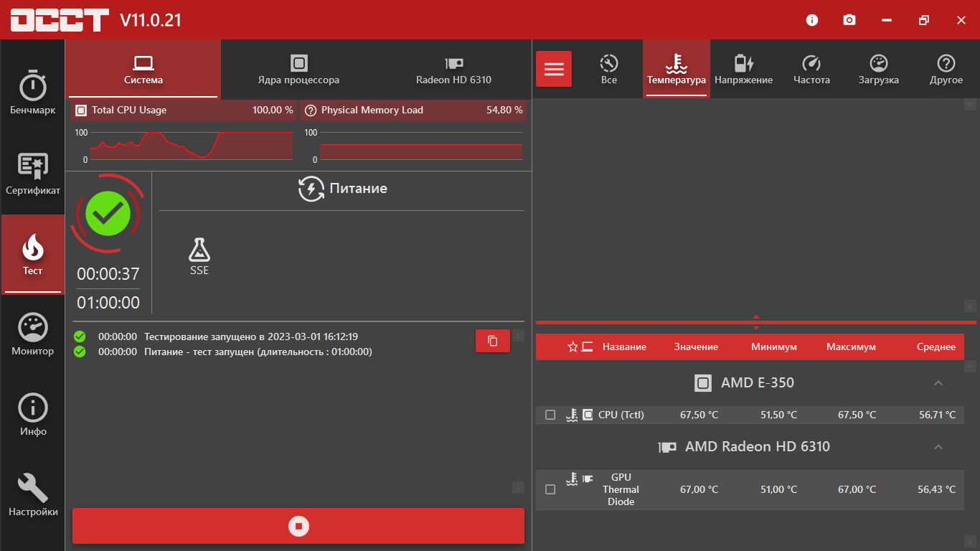This screenshot has width=980, height=551.
Task: Click the favorite star column header icon
Action: (573, 347)
